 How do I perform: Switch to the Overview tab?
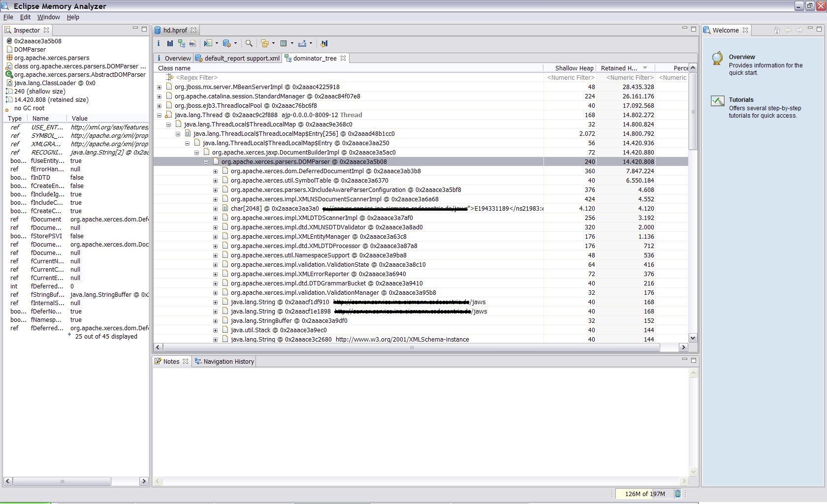click(173, 58)
